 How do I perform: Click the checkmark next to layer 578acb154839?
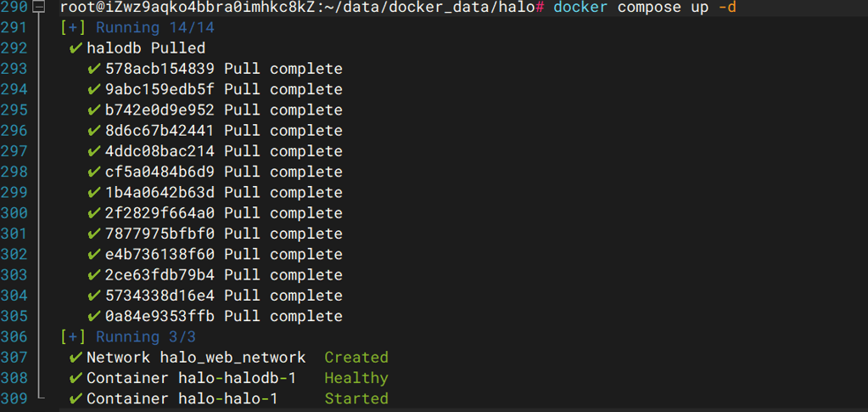(x=94, y=69)
